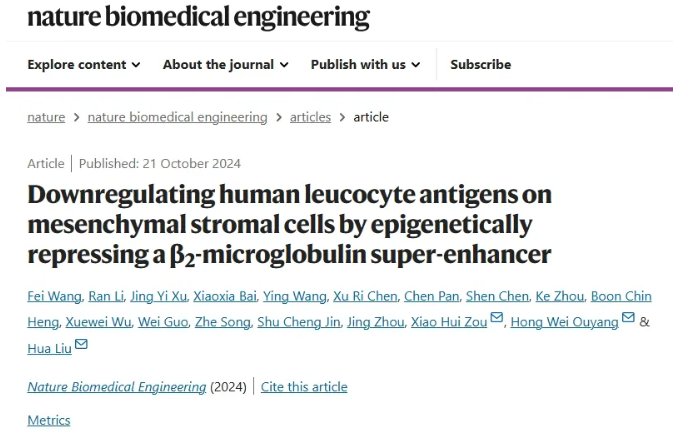The width and height of the screenshot is (693, 435).
Task: Click the email icon beside Xiao Hui Zou
Action: (x=497, y=319)
